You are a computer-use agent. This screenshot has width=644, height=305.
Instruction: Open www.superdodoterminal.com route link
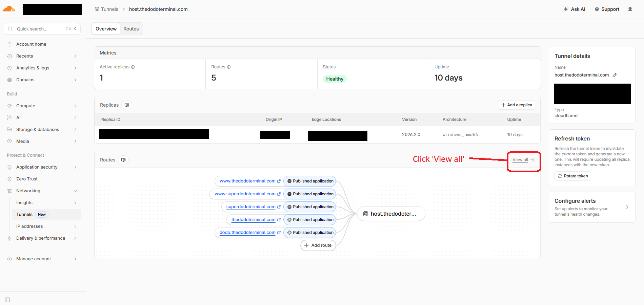(x=245, y=194)
